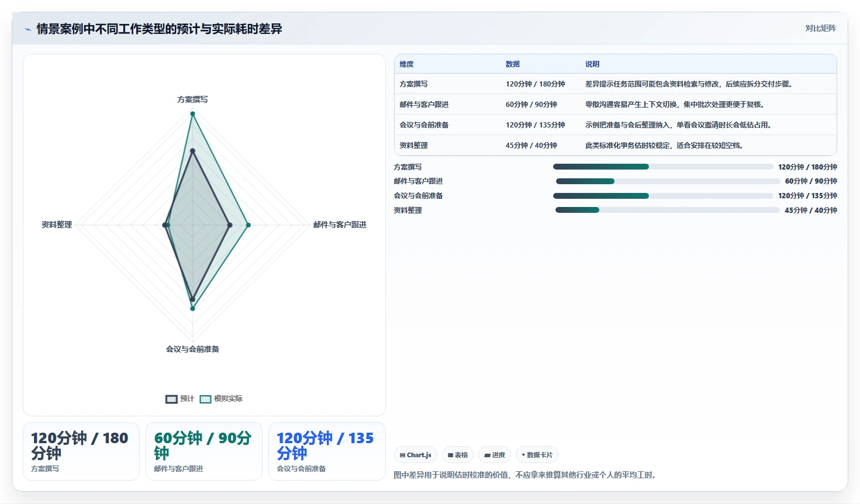The width and height of the screenshot is (860, 504).
Task: Click the 120分钟 / 180分钟 value beside the progress bar
Action: click(x=807, y=167)
